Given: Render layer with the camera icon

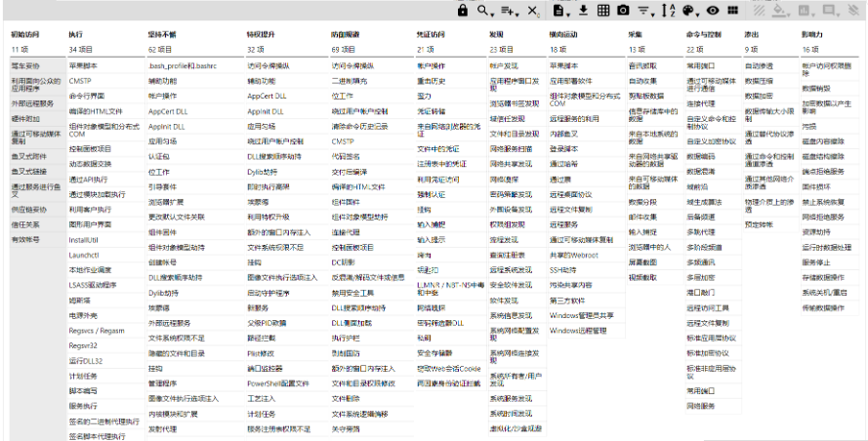Looking at the screenshot, I should point(622,10).
